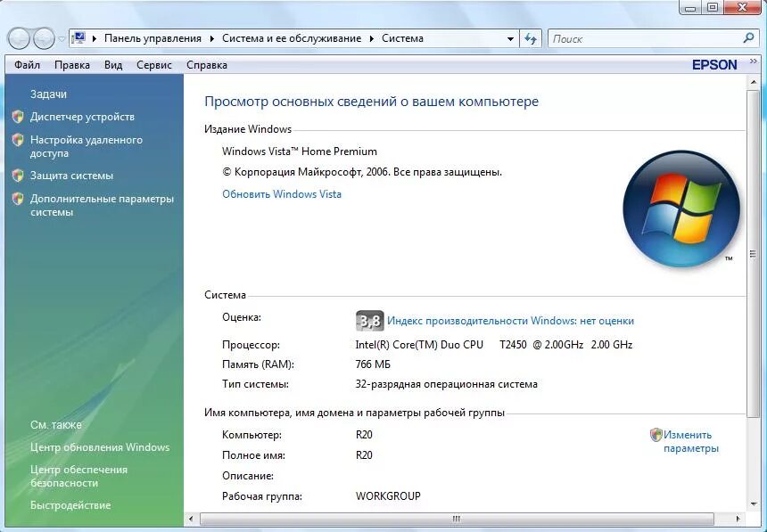Click the EPSON toolbar logo
Image resolution: width=767 pixels, height=532 pixels.
click(714, 65)
